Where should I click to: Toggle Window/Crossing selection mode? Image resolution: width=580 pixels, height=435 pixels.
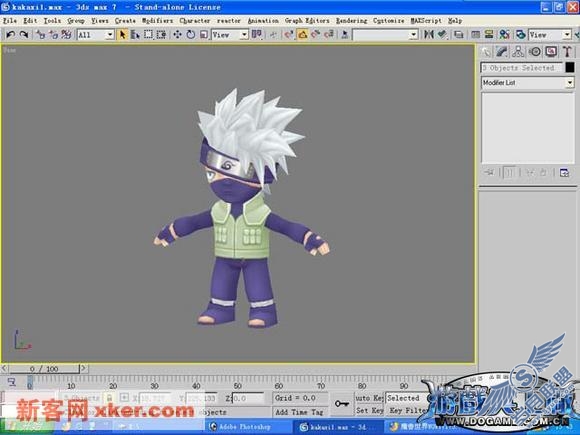point(161,35)
